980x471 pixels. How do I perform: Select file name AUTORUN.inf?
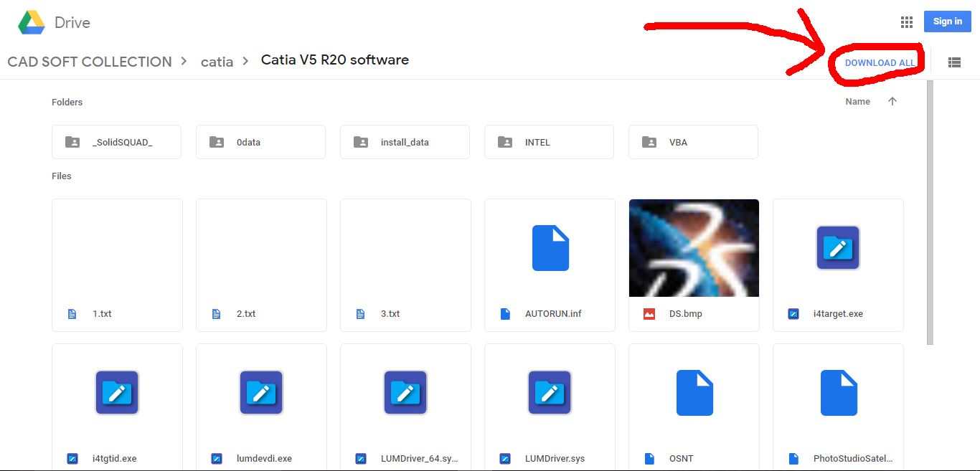(x=553, y=314)
